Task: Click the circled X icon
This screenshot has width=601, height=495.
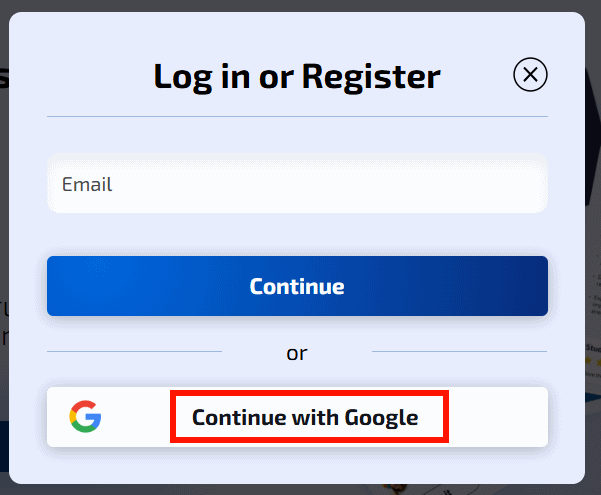Action: tap(530, 74)
